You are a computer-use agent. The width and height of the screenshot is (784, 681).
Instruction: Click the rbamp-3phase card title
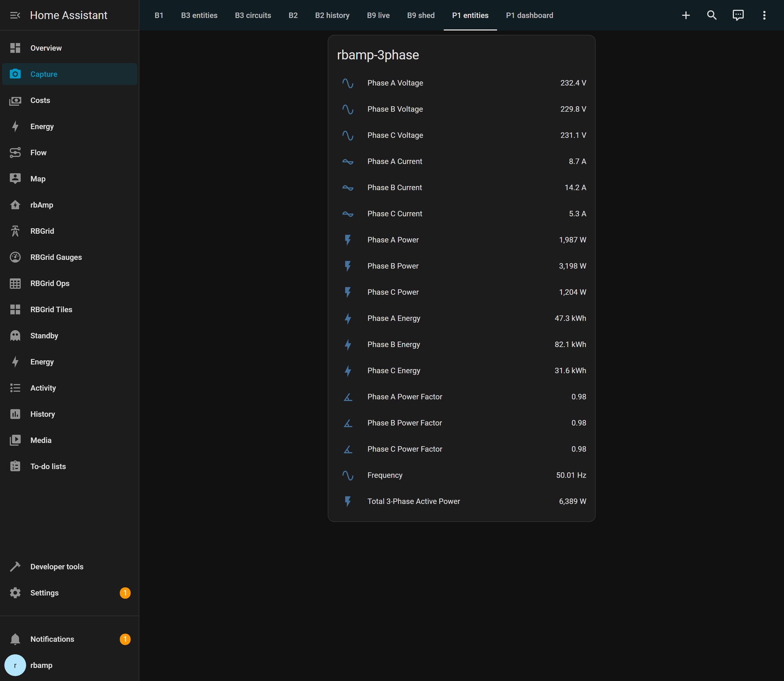pos(378,55)
